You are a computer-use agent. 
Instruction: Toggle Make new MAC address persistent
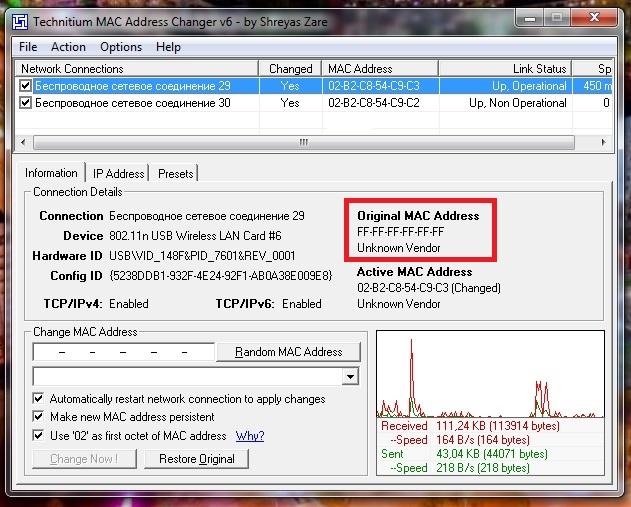[x=38, y=416]
